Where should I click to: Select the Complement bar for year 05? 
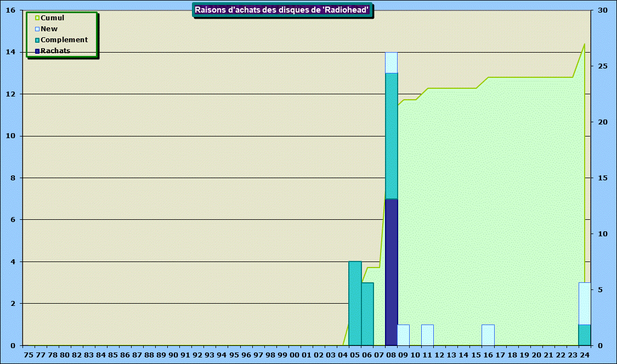pos(355,303)
